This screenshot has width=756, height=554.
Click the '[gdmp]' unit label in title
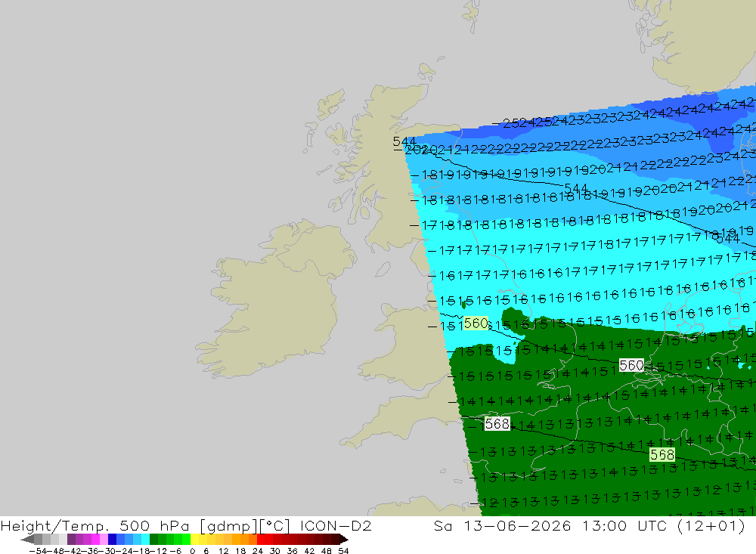coord(228,525)
